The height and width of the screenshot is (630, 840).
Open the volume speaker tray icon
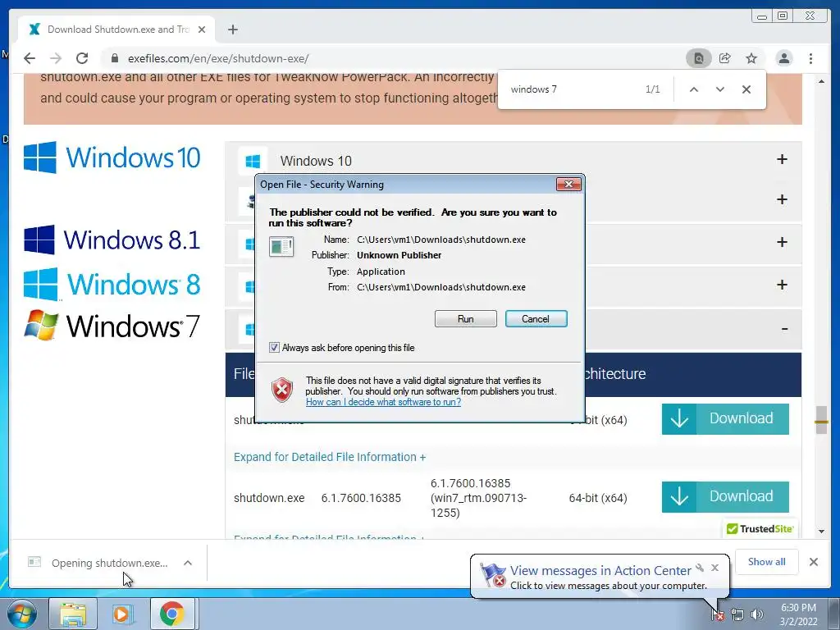click(757, 614)
